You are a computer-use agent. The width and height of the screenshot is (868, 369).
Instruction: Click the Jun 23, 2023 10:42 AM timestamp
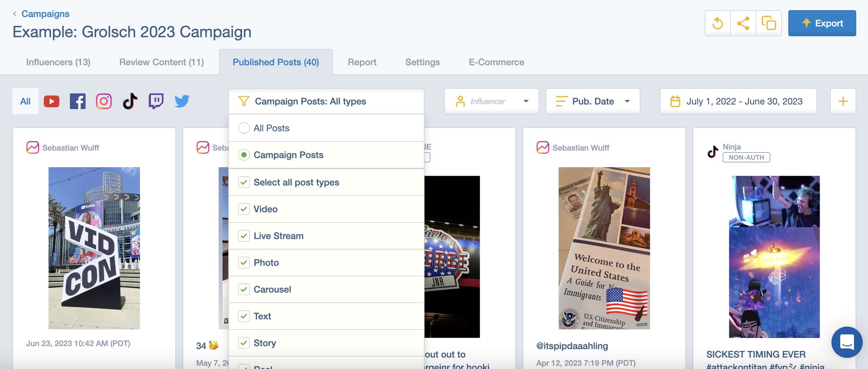click(78, 344)
